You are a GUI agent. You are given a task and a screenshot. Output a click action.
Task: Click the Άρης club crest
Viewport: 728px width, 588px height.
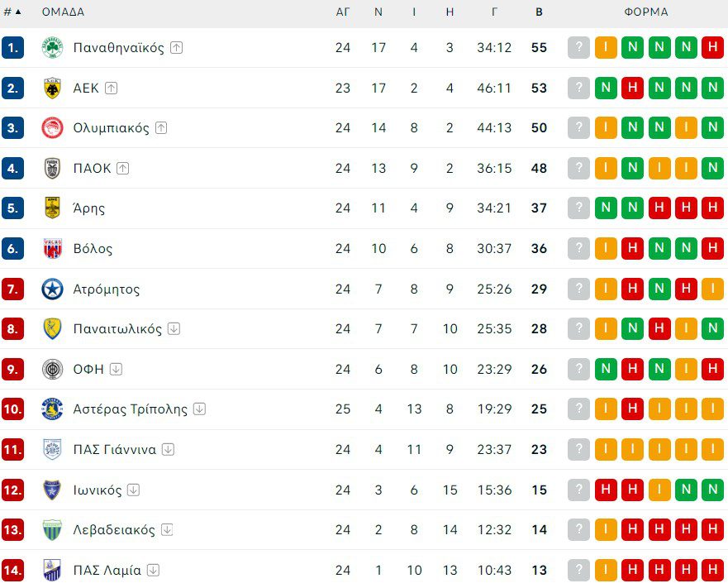tap(52, 208)
